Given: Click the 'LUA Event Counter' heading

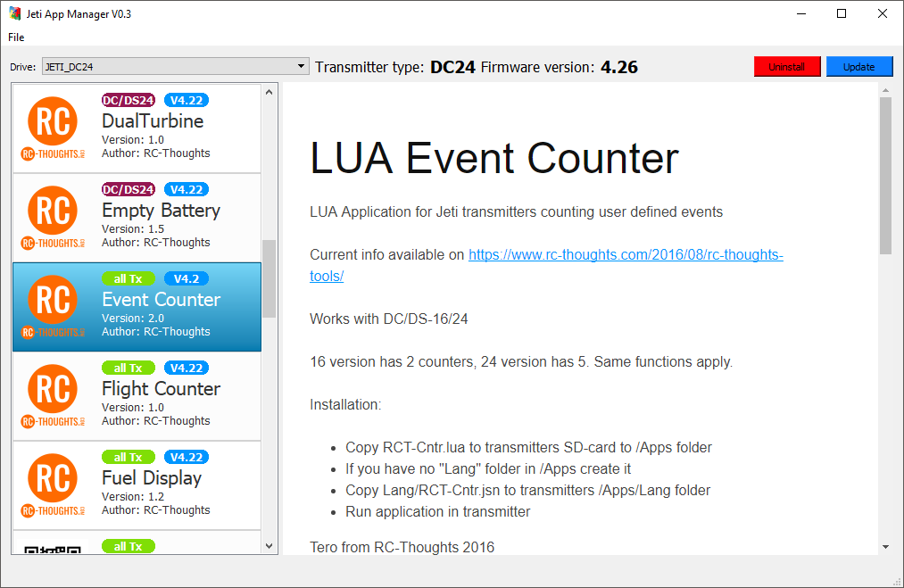Looking at the screenshot, I should coord(494,158).
